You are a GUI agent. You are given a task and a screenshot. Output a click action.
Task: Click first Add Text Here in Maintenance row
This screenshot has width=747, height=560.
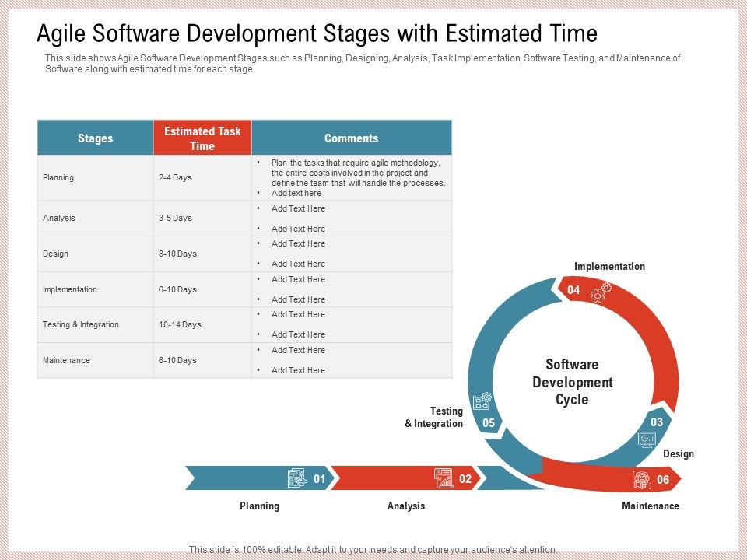tap(298, 350)
